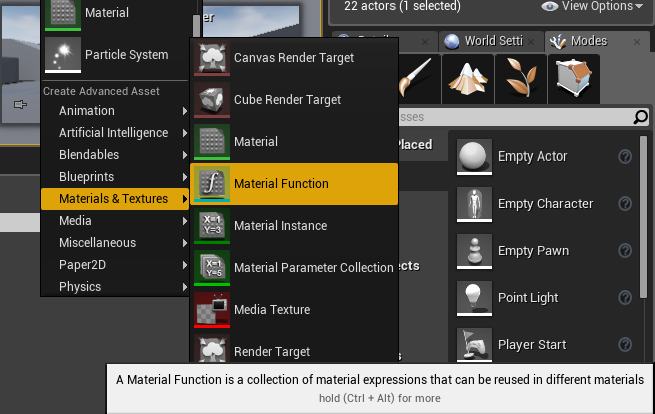
Task: Click the Empty Character thumbnail
Action: pyautogui.click(x=474, y=204)
